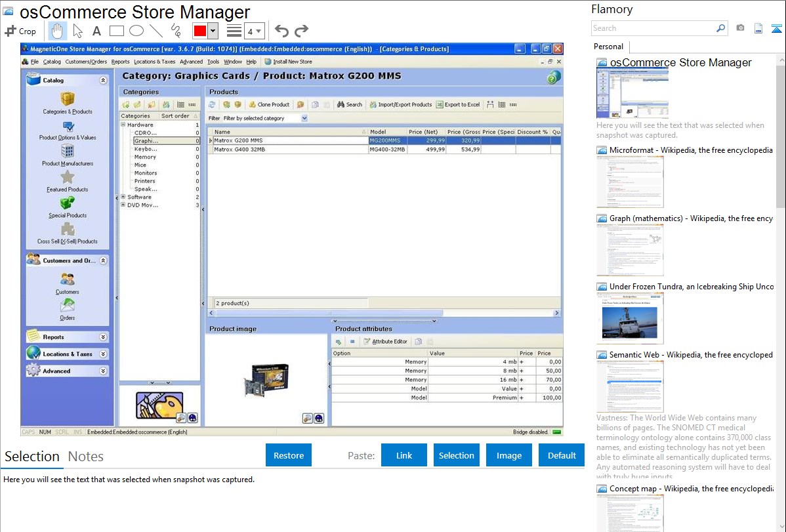Viewport: 786px width, 532px height.
Task: Click the Product Options & Values icon
Action: [x=68, y=127]
